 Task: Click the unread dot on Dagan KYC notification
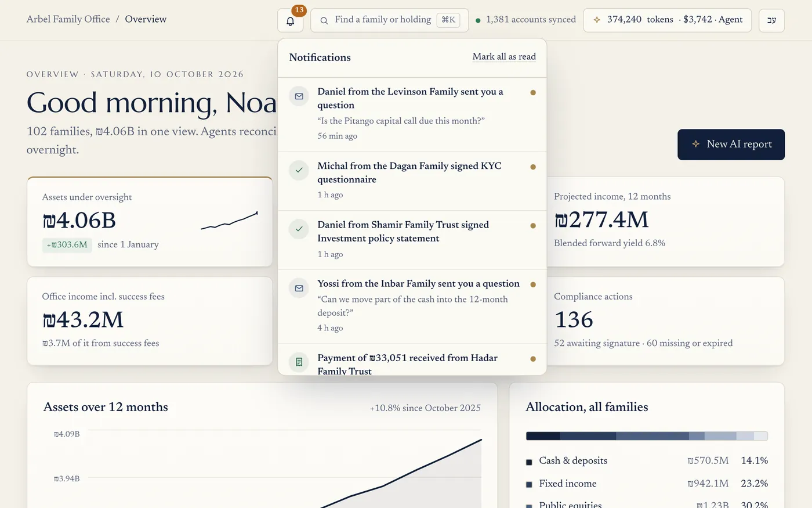(x=533, y=167)
